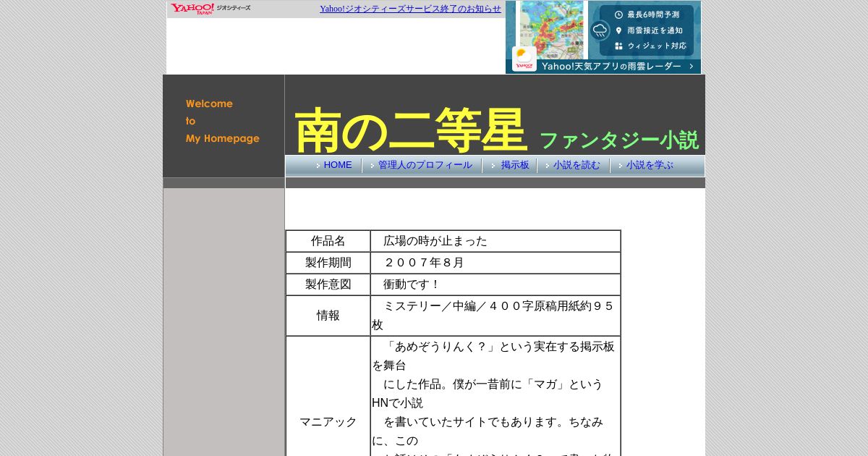This screenshot has width=868, height=456.
Task: Open the 掲示板 menu item
Action: (515, 165)
